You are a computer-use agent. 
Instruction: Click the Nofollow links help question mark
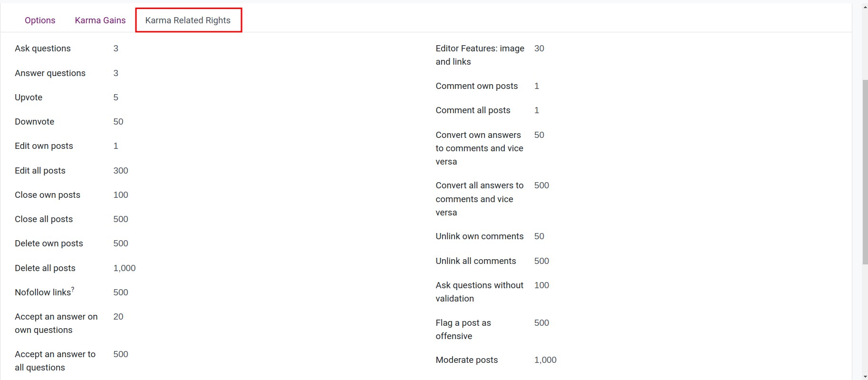tap(73, 289)
